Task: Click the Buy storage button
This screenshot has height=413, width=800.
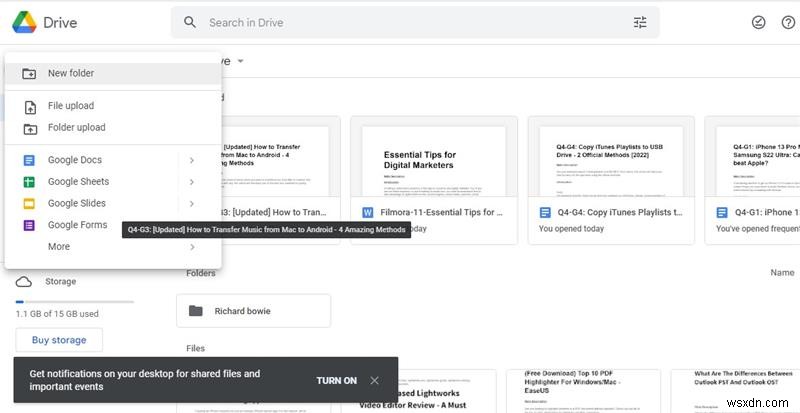Action: pos(59,340)
